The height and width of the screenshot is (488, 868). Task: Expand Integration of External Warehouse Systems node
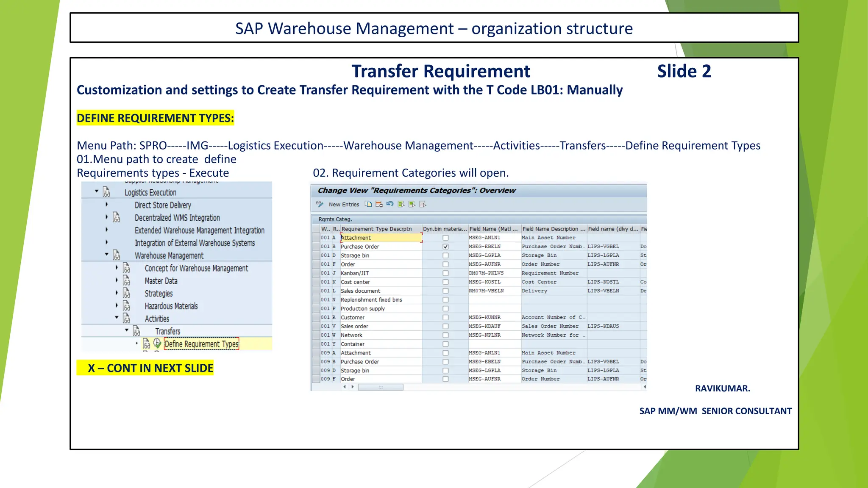[106, 242]
